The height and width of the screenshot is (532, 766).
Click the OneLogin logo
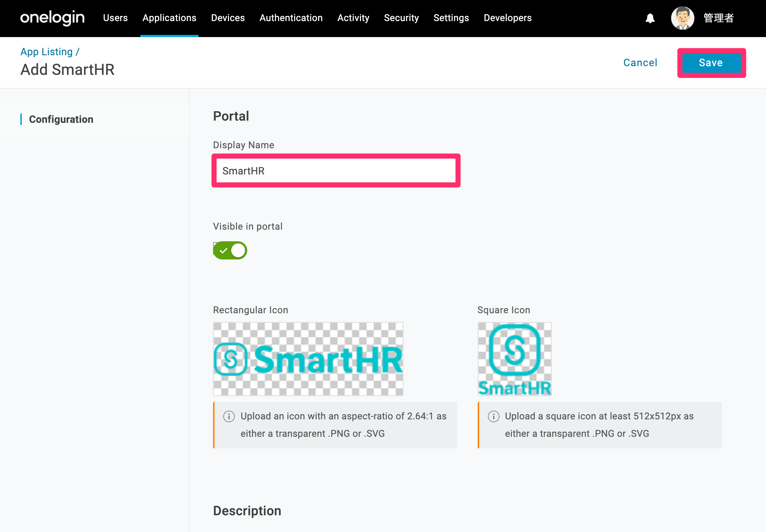(x=52, y=18)
